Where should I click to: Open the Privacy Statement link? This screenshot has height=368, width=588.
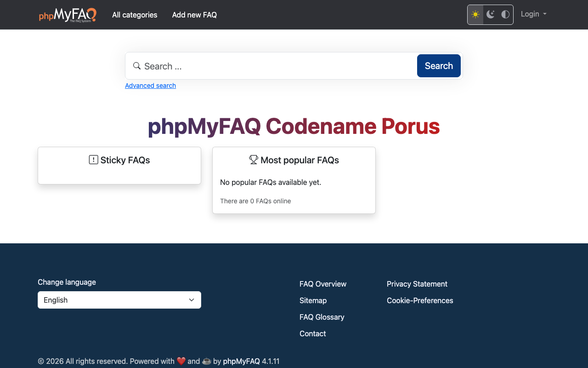click(x=417, y=284)
